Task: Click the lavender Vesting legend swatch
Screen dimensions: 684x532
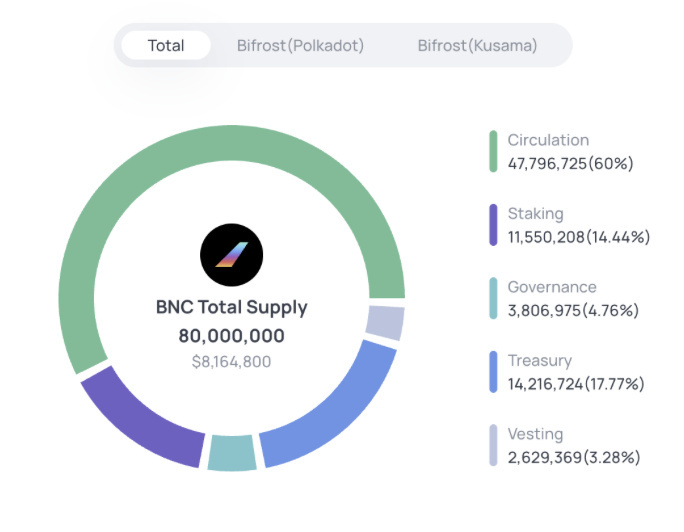Action: pos(493,445)
